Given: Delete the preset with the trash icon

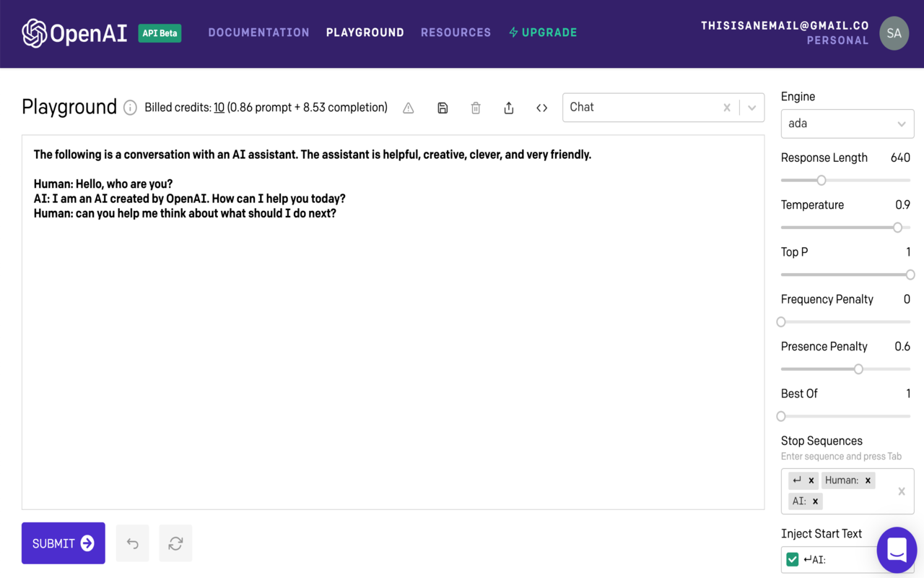Looking at the screenshot, I should tap(476, 108).
